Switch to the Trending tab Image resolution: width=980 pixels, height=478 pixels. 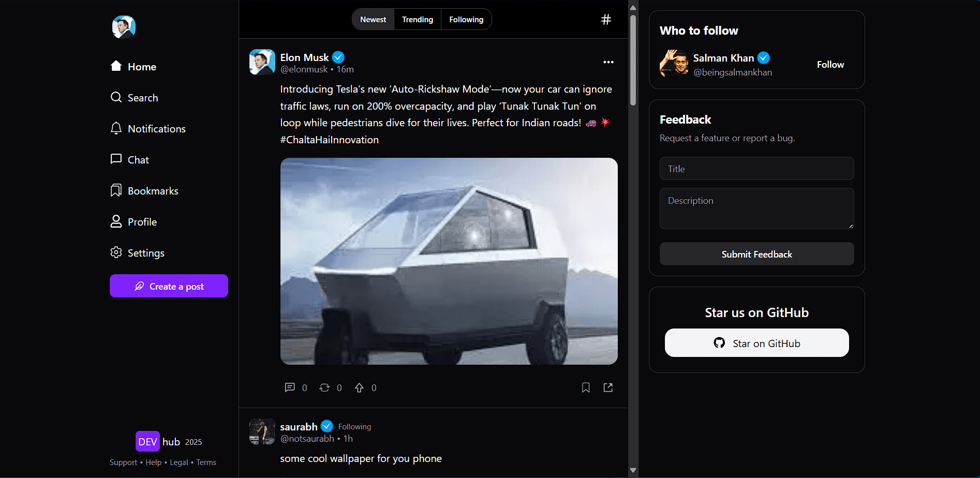(417, 19)
